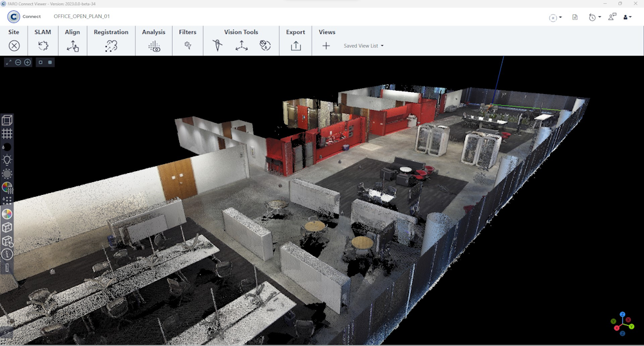
Task: Open the user feedback chat button
Action: coord(612,17)
